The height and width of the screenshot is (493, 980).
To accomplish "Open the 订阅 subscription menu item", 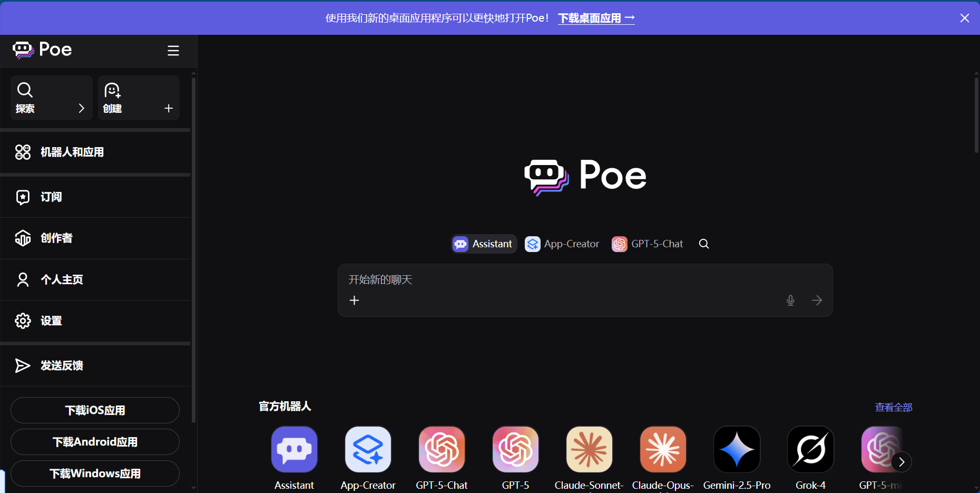I will [x=95, y=197].
